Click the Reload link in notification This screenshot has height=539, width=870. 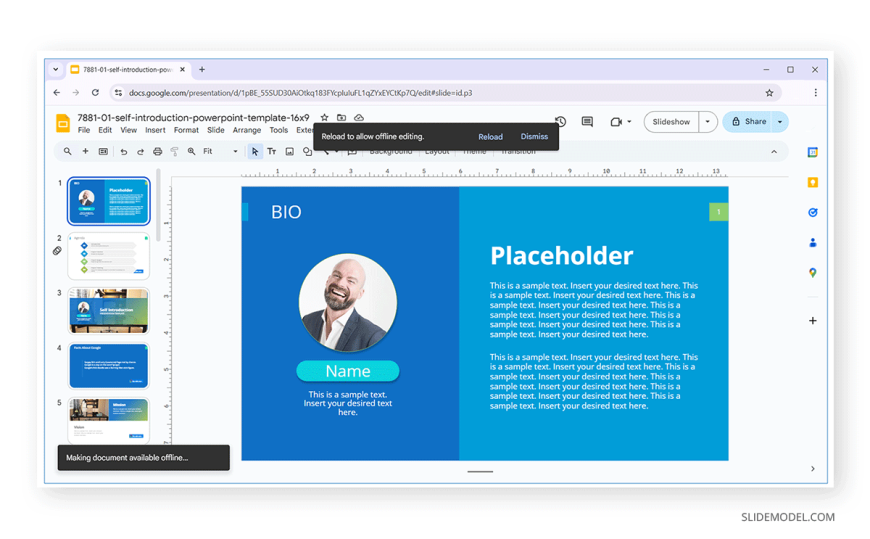coord(490,137)
